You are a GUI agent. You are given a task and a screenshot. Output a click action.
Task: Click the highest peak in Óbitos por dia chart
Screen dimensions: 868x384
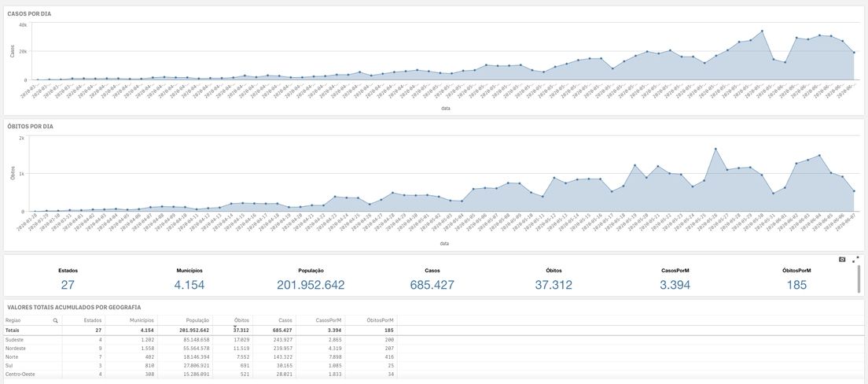click(715, 149)
